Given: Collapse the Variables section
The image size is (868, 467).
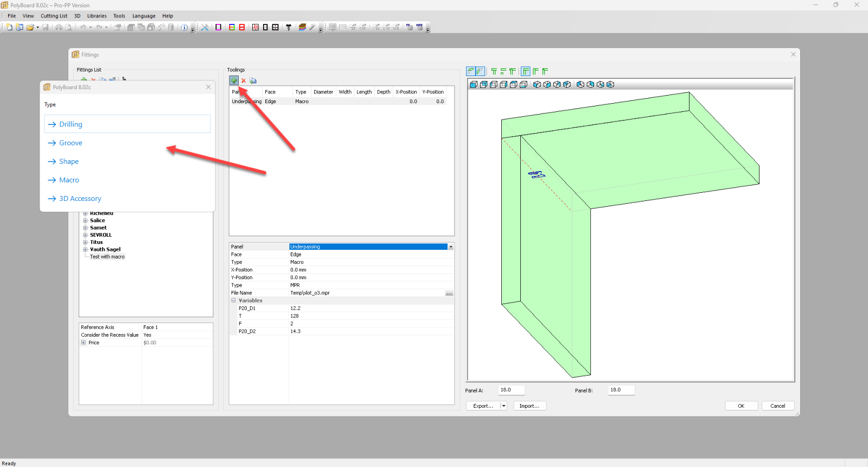Looking at the screenshot, I should coord(234,300).
